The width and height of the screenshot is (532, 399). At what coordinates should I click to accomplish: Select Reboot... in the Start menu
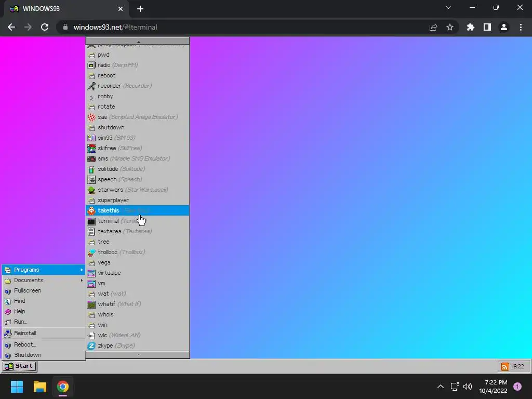[x=44, y=345]
